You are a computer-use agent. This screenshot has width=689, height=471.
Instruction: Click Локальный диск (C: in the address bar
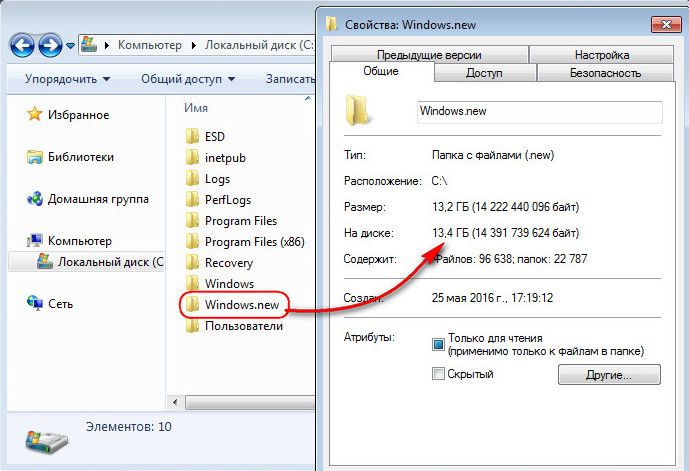pos(260,45)
